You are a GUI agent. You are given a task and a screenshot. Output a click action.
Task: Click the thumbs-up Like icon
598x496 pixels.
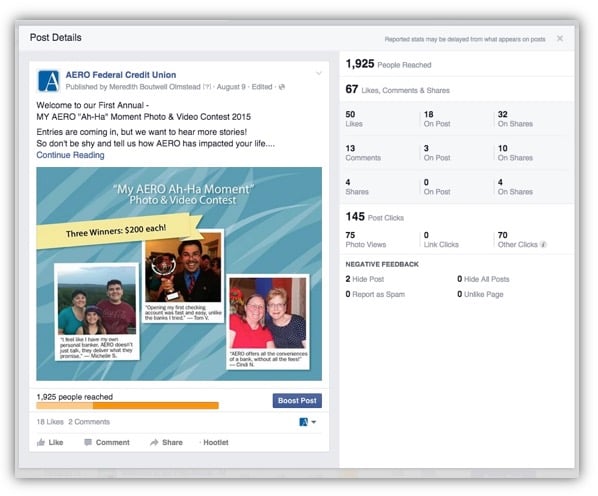click(41, 442)
